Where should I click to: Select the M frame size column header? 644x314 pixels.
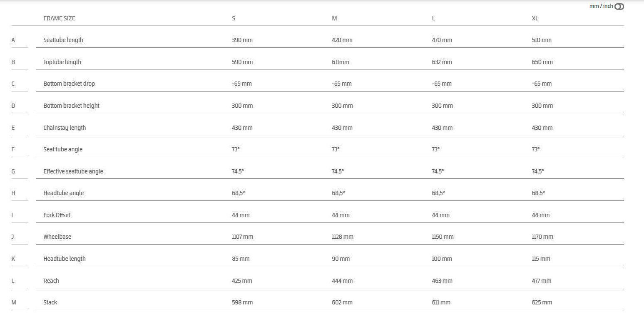334,18
